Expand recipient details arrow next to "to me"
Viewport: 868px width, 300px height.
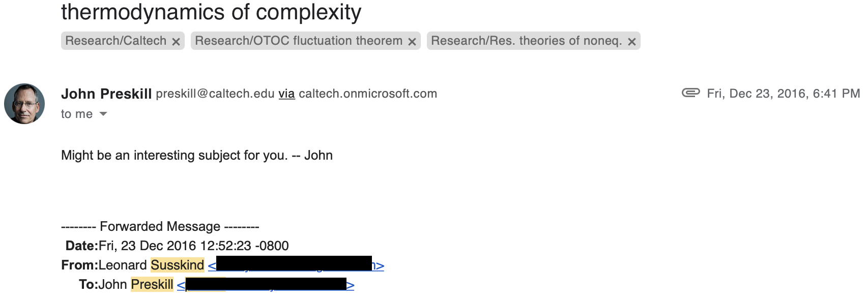103,114
